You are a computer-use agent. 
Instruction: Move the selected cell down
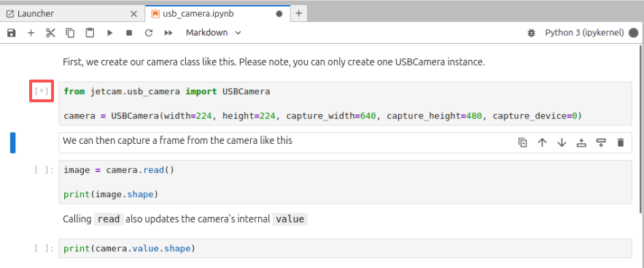(x=562, y=142)
